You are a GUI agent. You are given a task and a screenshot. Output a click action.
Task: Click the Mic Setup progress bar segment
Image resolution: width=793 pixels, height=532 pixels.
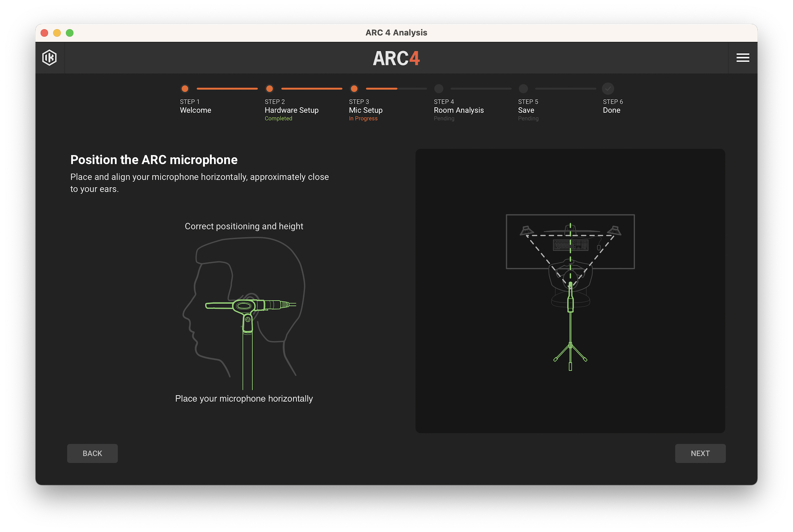[396, 89]
